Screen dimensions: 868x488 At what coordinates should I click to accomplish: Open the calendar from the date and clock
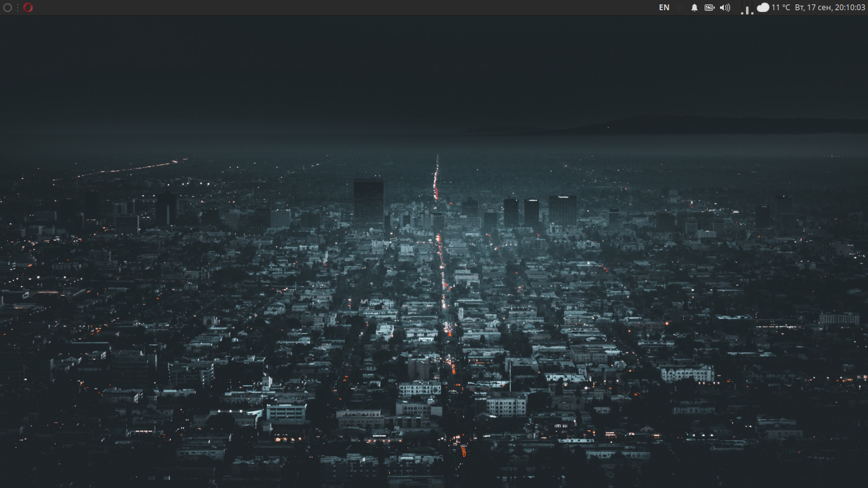tap(830, 8)
